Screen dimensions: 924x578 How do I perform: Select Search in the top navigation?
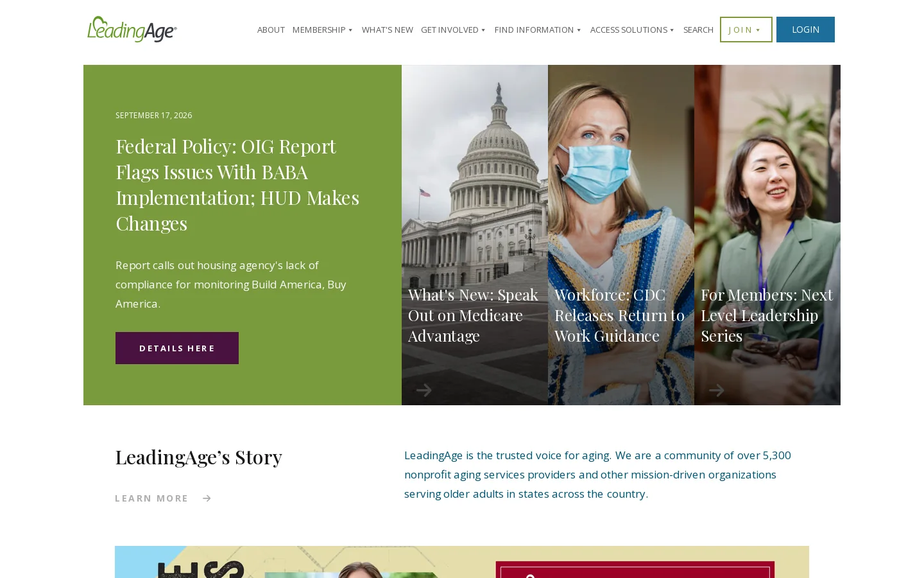698,30
